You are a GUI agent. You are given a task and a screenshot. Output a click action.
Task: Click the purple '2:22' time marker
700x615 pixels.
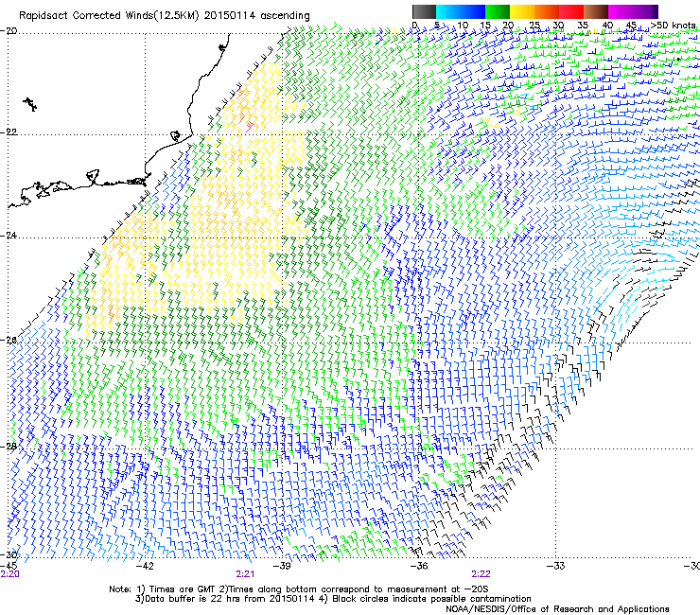(481, 574)
